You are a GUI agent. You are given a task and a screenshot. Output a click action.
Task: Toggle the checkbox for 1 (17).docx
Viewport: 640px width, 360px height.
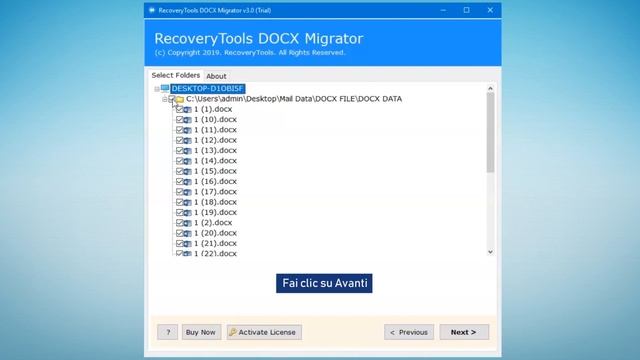point(180,191)
